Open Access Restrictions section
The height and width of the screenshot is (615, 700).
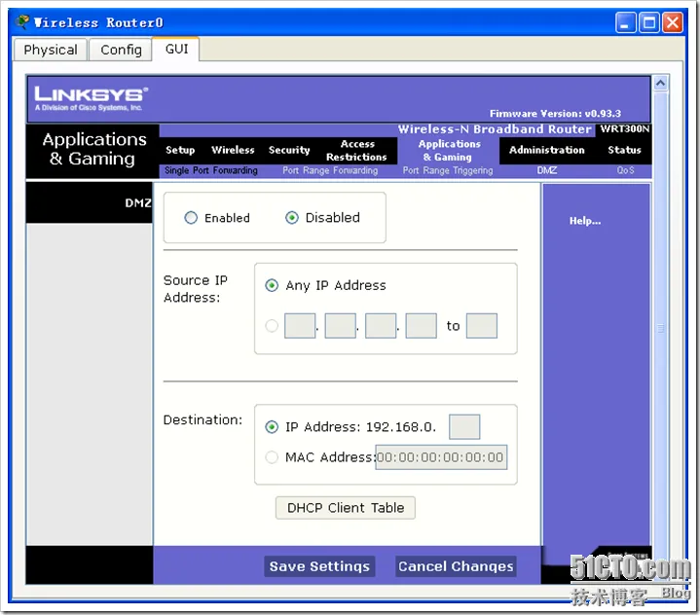click(356, 151)
